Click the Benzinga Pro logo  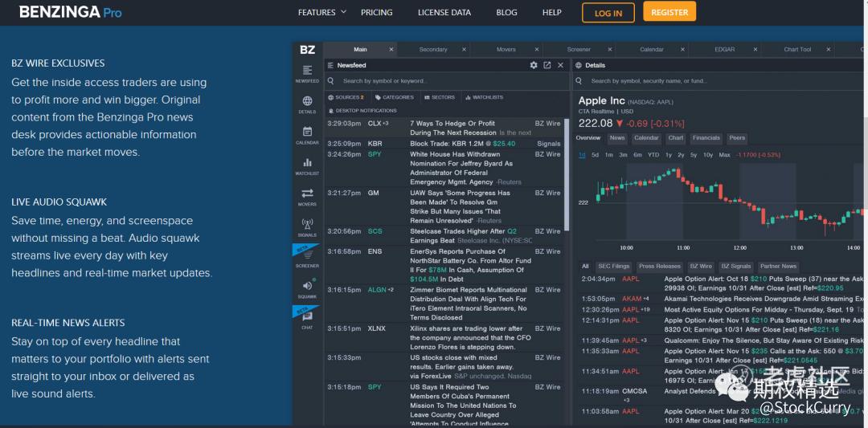[x=71, y=11]
